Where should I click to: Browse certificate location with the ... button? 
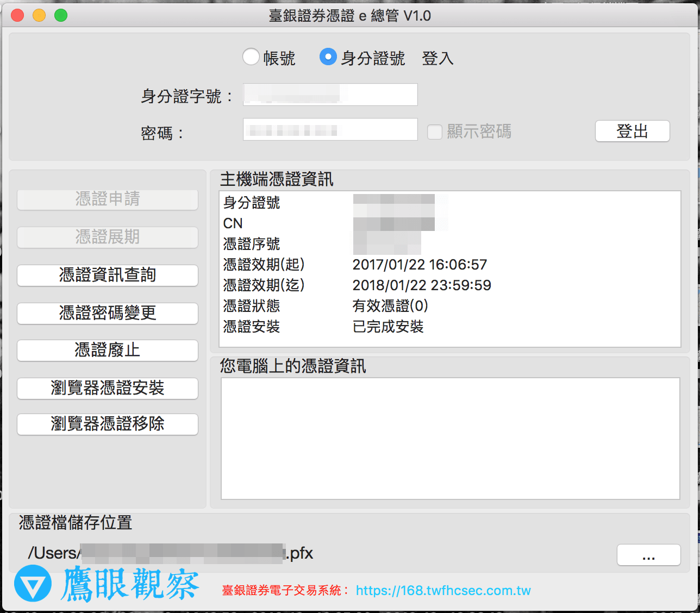[x=649, y=555]
